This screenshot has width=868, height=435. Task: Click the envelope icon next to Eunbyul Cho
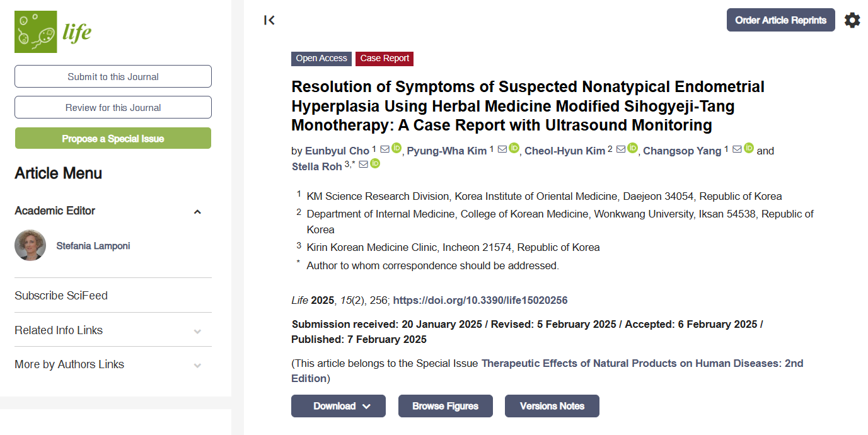(x=385, y=149)
